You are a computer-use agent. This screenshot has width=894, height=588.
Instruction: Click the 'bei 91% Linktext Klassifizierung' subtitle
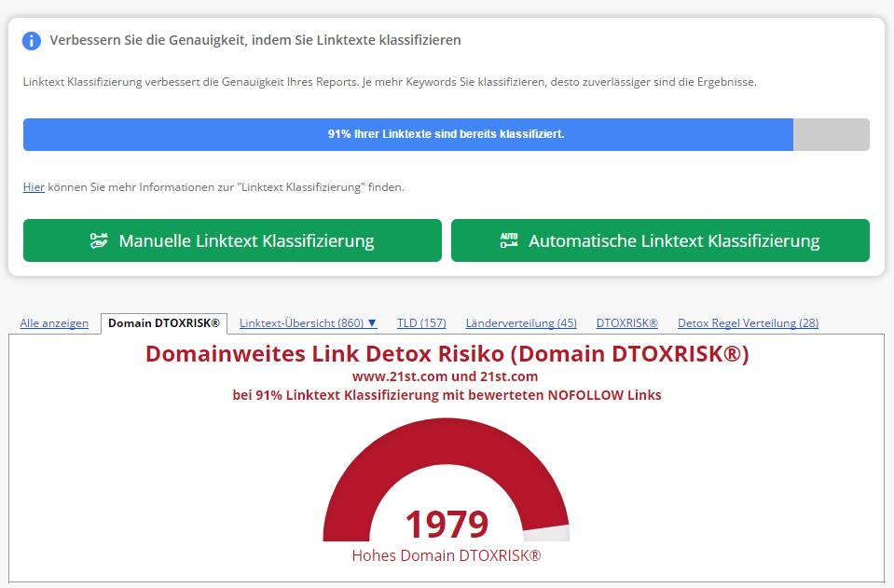pos(447,395)
